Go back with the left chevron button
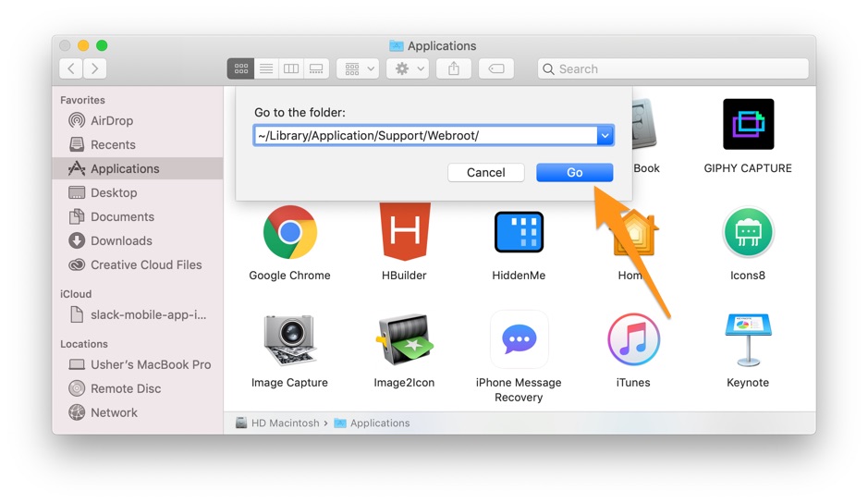 (x=71, y=68)
